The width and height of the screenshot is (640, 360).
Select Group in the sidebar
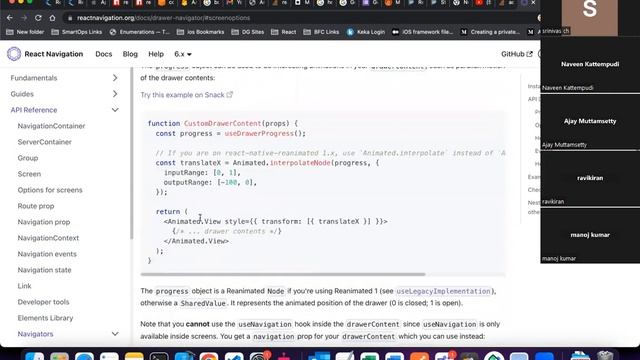28,158
